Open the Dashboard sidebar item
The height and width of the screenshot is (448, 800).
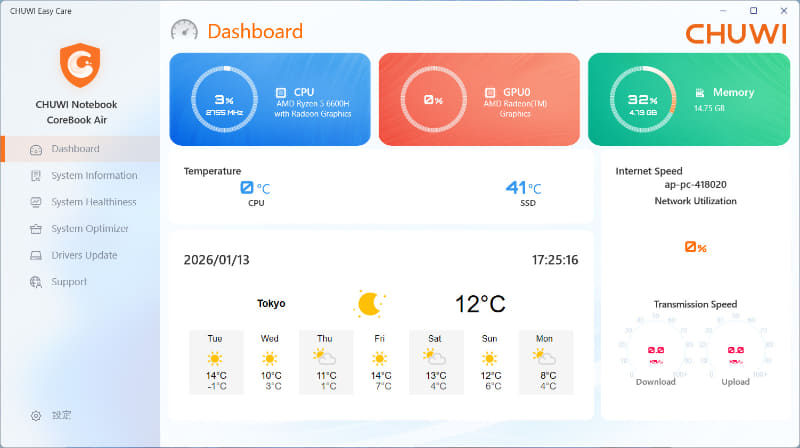coord(80,149)
